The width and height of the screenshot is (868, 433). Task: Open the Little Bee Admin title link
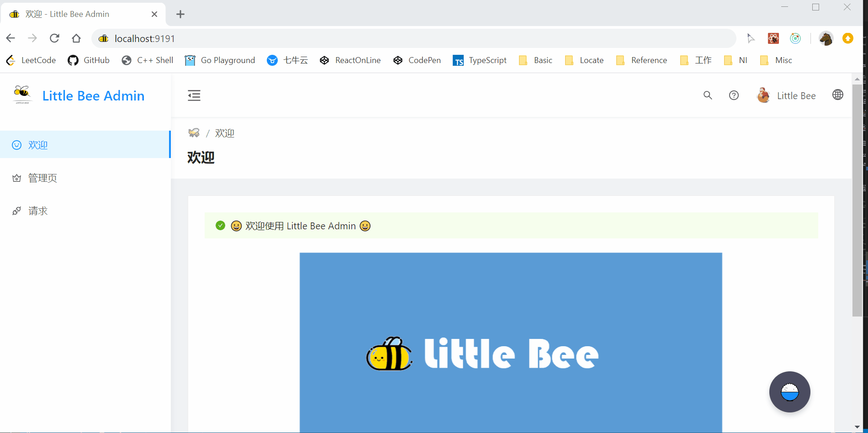[x=93, y=95]
